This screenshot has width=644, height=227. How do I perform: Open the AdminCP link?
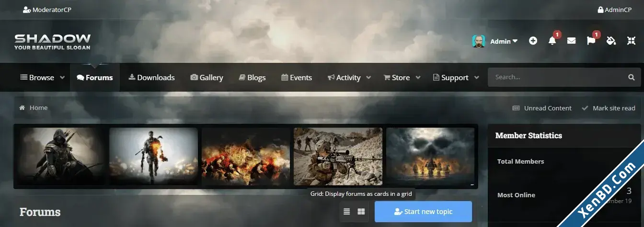click(614, 10)
